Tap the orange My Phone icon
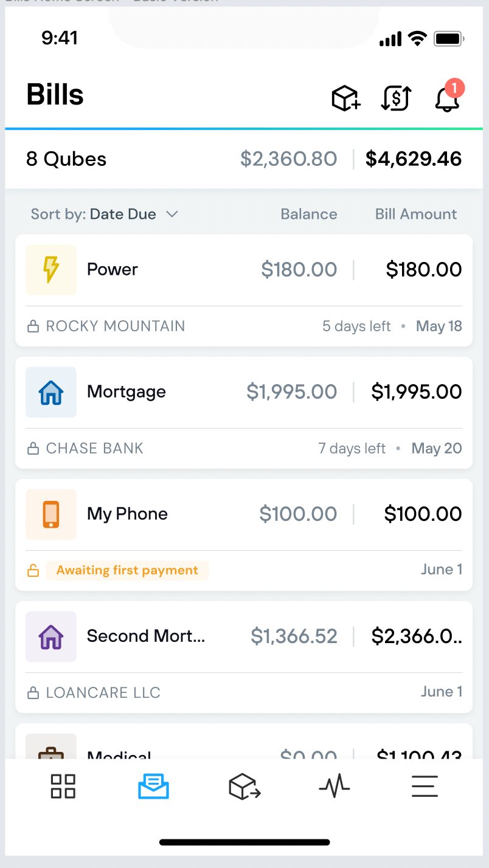The width and height of the screenshot is (489, 868). [51, 514]
